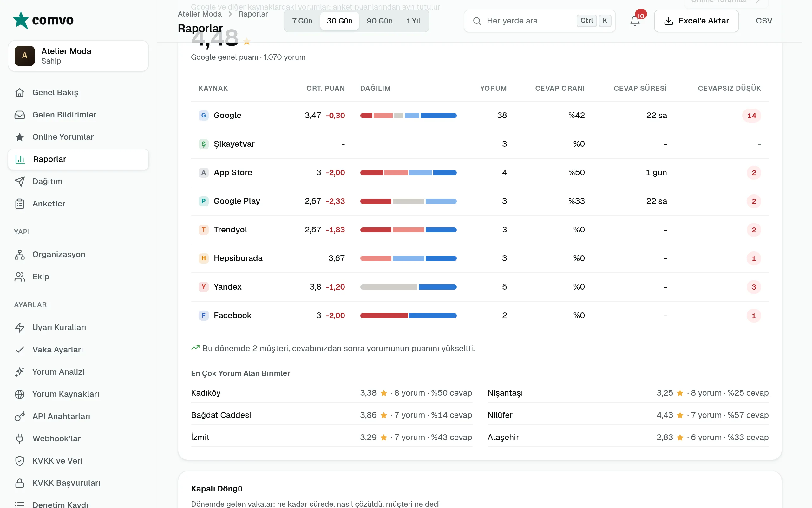Open Online Yorumlar star icon
The height and width of the screenshot is (508, 812).
[20, 137]
